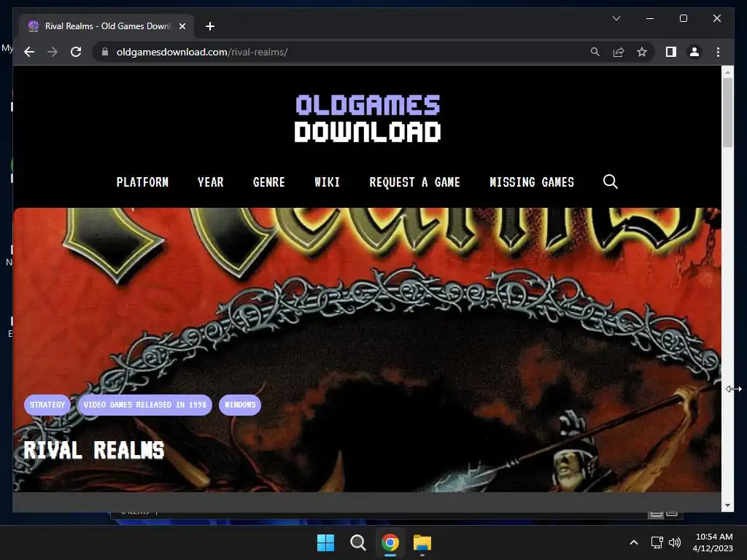Image resolution: width=747 pixels, height=560 pixels.
Task: Open the Windows Start menu
Action: (326, 542)
